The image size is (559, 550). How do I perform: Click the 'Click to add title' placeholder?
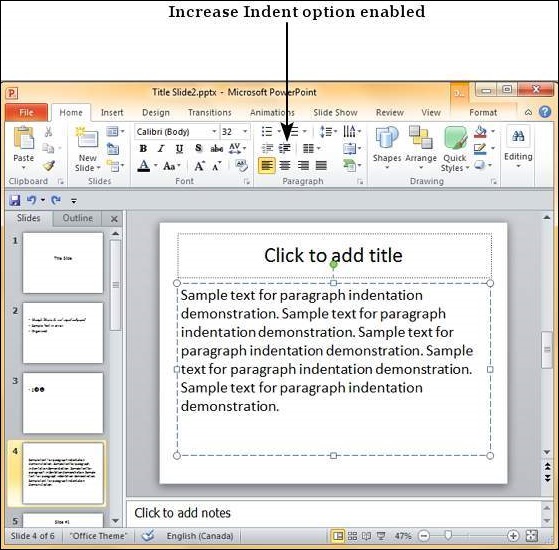pos(334,256)
